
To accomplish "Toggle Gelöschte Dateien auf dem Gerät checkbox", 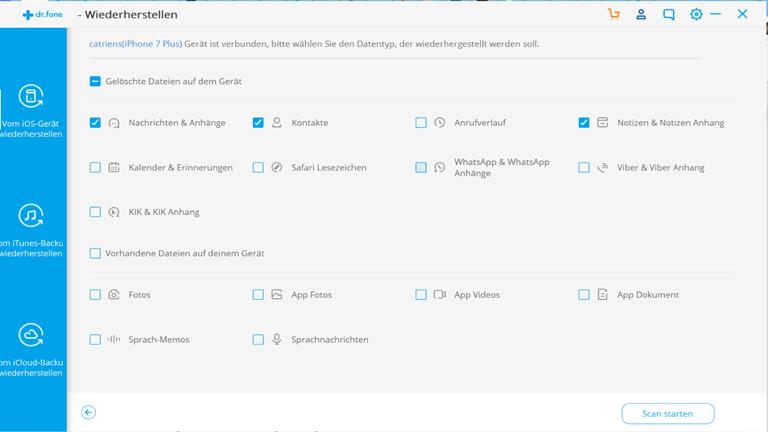I will 95,81.
